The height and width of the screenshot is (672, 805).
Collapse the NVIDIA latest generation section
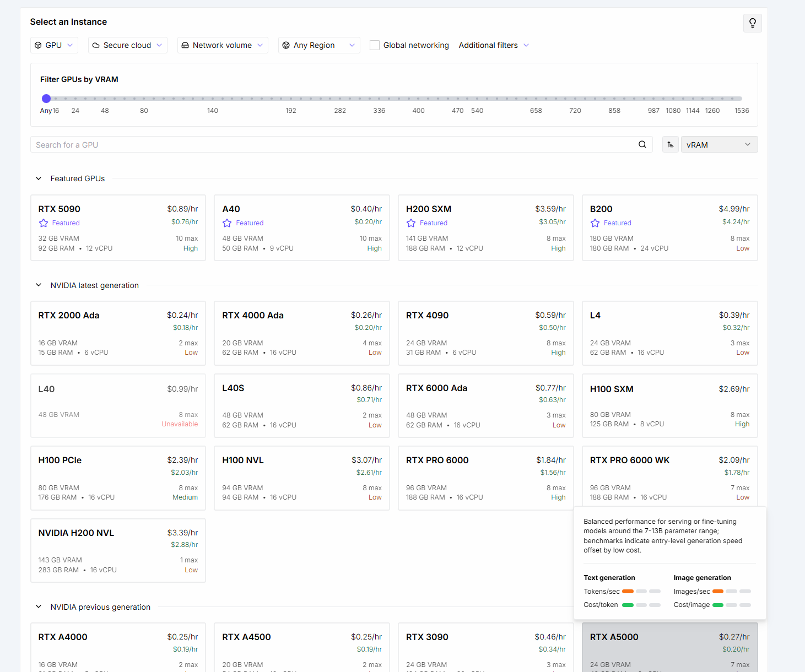39,285
